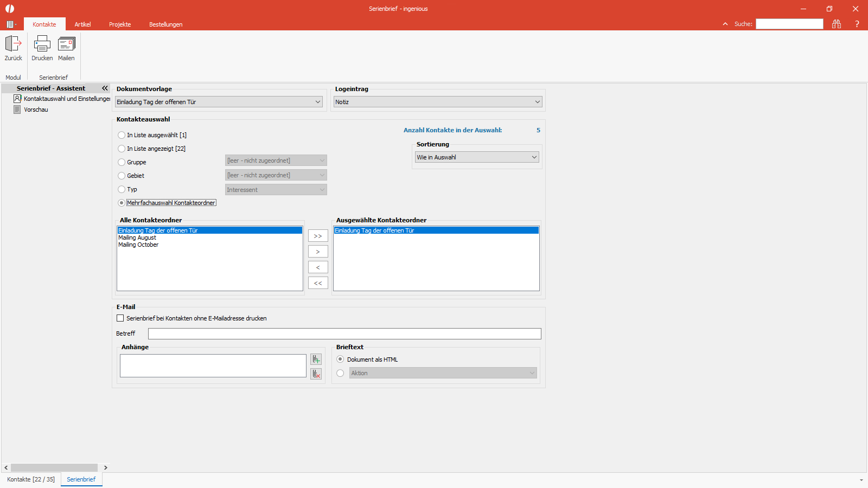Image resolution: width=868 pixels, height=488 pixels.
Task: Open the Vorschau step
Action: (36, 110)
